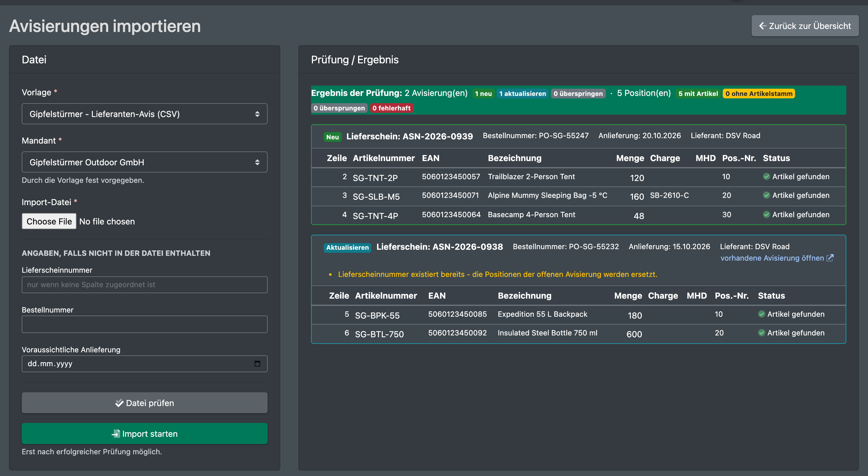This screenshot has width=868, height=476.
Task: Click green check icon in SG-TNT-2P row
Action: (766, 176)
